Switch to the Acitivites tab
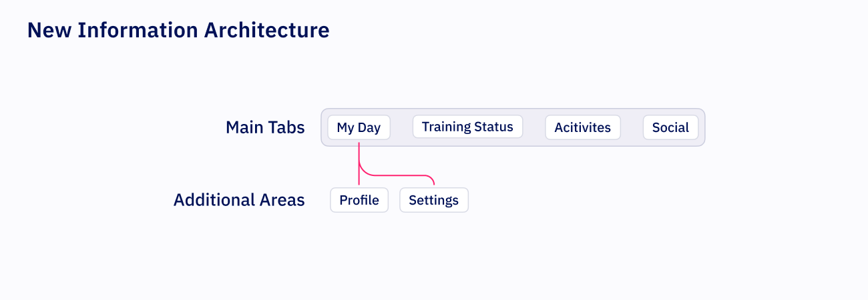868x300 pixels. tap(582, 127)
